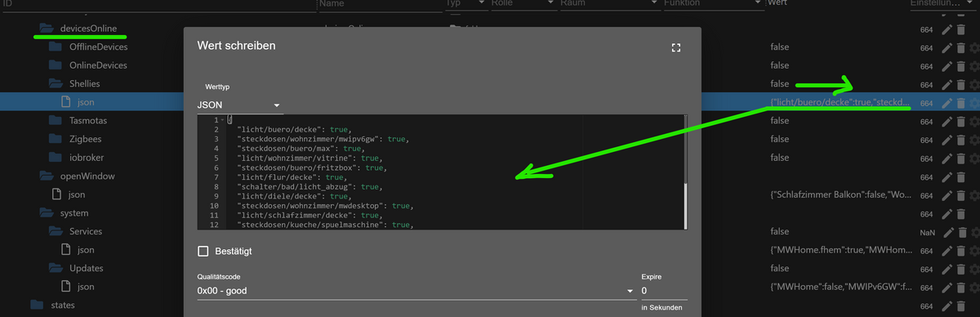Select json under the openWindow folder

coord(78,195)
